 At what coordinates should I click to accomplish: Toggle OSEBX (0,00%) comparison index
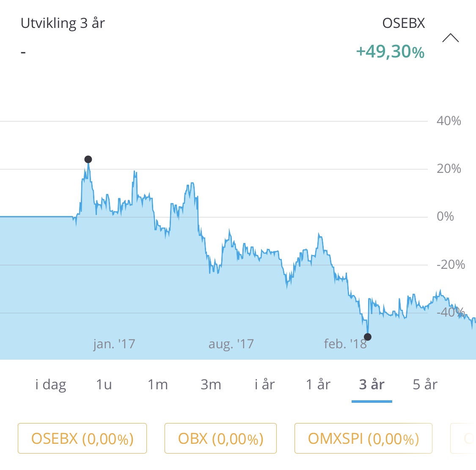pyautogui.click(x=82, y=438)
